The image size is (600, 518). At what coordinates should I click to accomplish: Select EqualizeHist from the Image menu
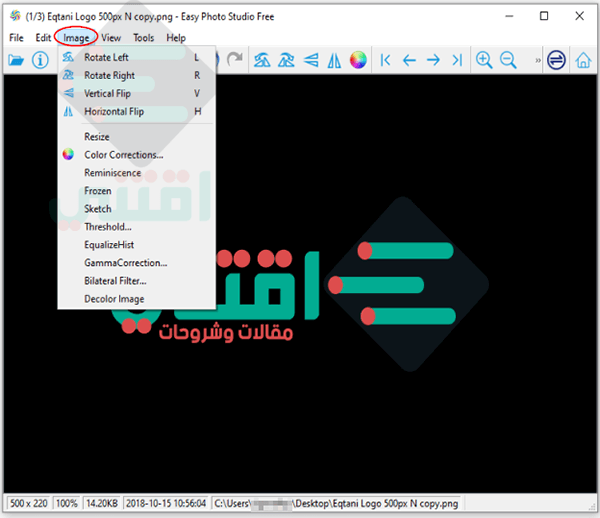coord(136,244)
